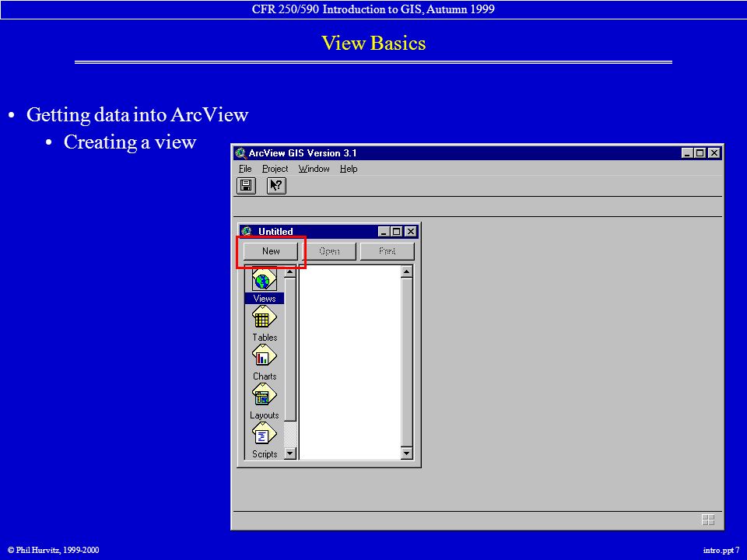Click the disabled Open button
This screenshot has width=747, height=560.
329,251
